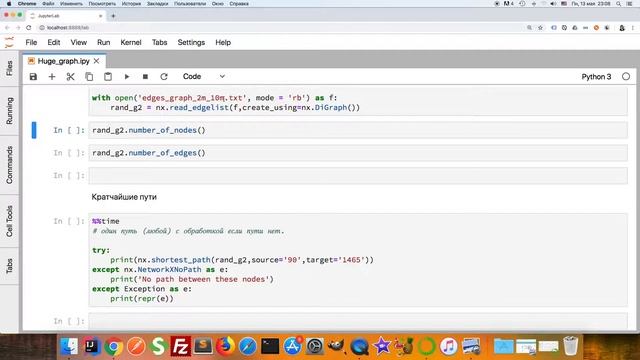Click the volume icon in menu bar
Image resolution: width=640 pixels, height=360 pixels.
[x=553, y=4]
